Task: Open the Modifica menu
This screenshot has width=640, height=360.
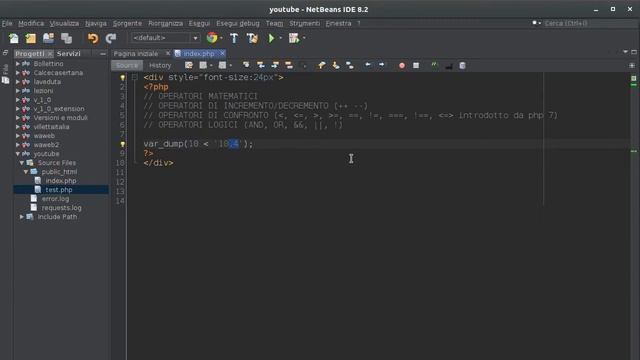Action: (31, 24)
